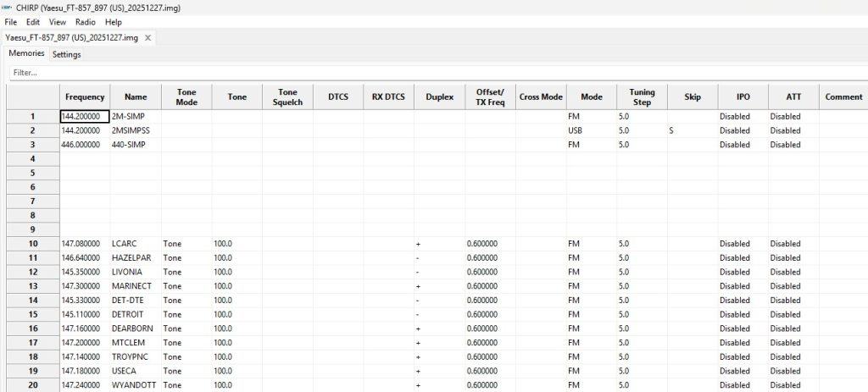Click the IPO Disabled cell for 2M-SIMP
Screen dimensions: 868x392
[x=743, y=116]
